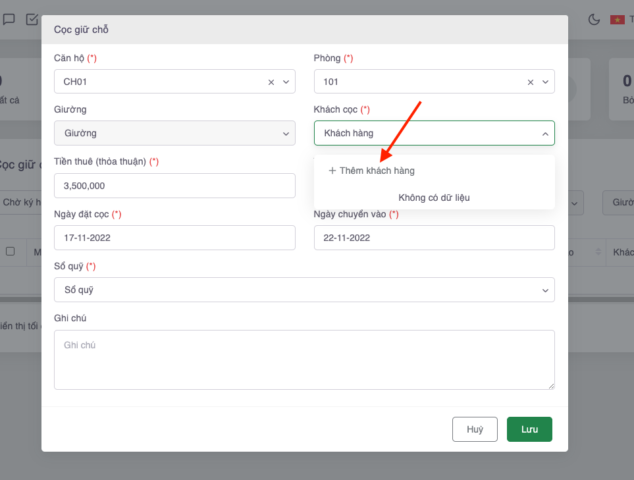Focus the Ghi chú notes textarea
This screenshot has width=634, height=480.
304,359
